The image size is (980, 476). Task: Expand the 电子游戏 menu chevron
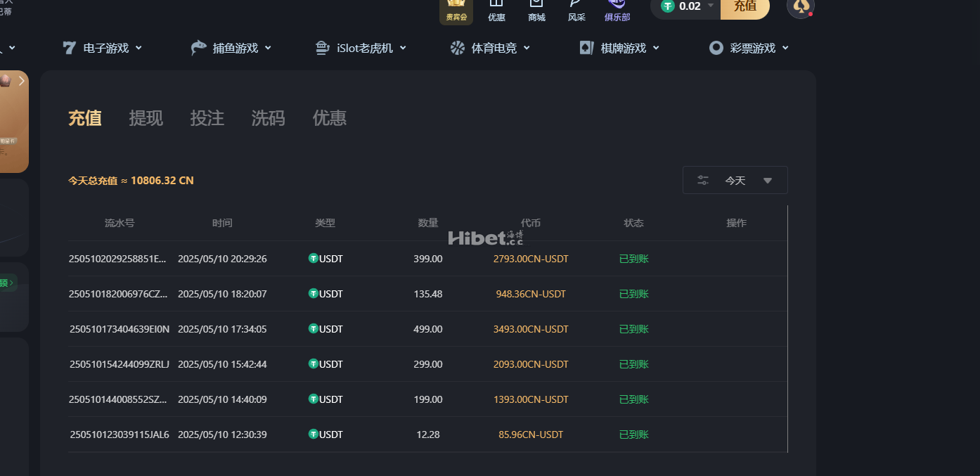(x=138, y=48)
